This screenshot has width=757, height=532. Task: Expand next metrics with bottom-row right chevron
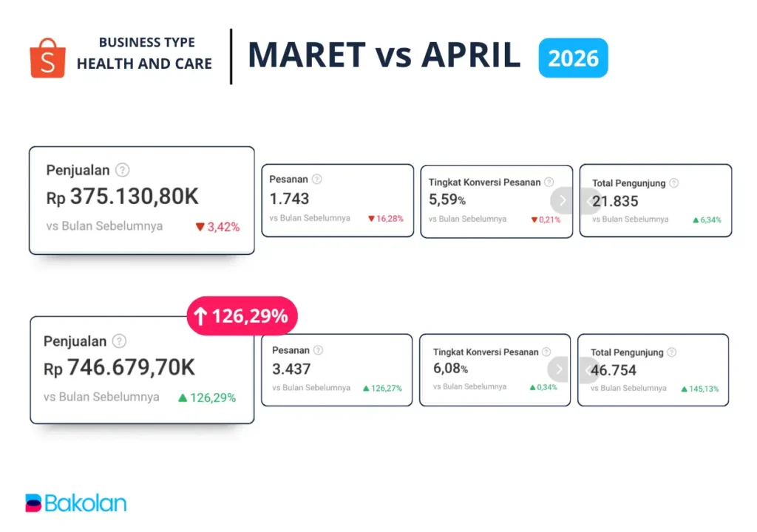pos(559,369)
